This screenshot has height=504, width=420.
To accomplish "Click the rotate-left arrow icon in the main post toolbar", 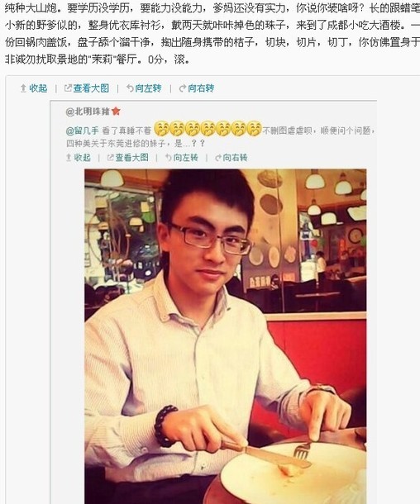I will coord(130,88).
